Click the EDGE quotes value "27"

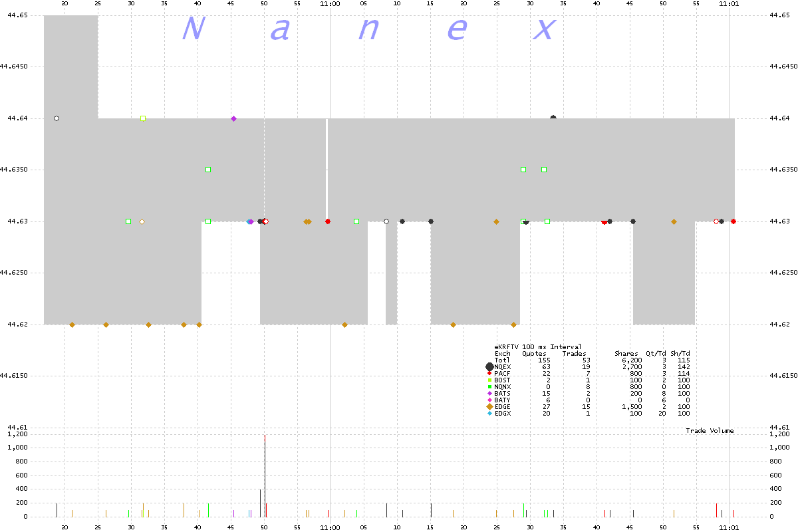[546, 407]
